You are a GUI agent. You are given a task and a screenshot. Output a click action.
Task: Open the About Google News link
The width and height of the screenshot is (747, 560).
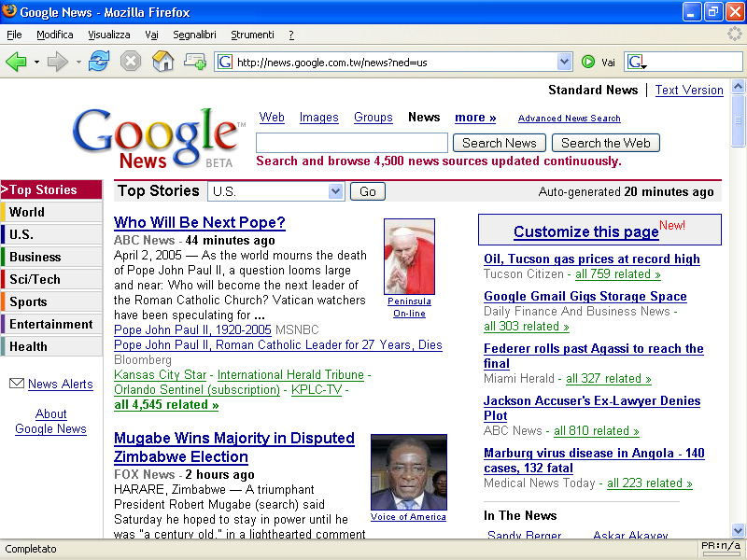coord(51,422)
